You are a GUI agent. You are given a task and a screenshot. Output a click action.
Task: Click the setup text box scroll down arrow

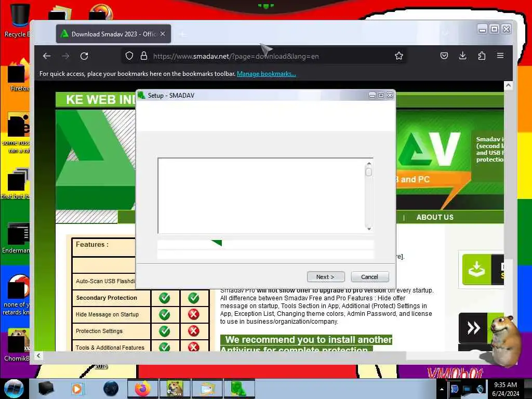coord(369,229)
